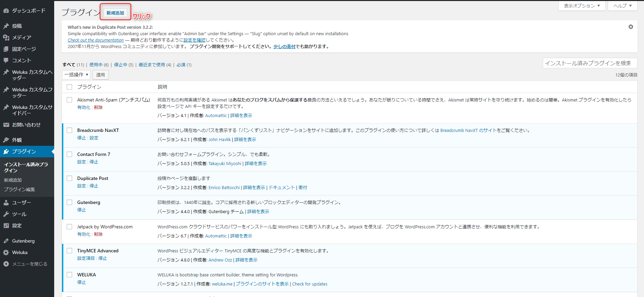Click the wrench icon beside ツール
644x297 pixels.
coord(6,214)
